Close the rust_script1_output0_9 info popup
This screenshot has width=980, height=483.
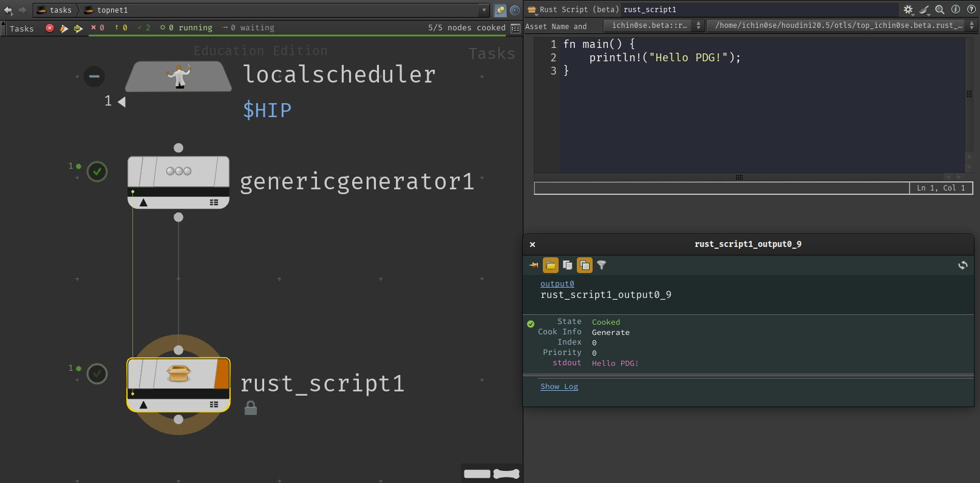(533, 245)
